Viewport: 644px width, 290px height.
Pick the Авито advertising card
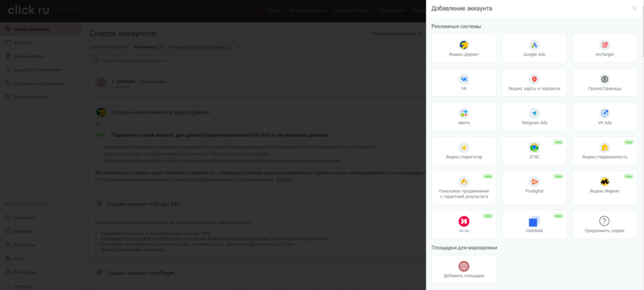point(464,116)
